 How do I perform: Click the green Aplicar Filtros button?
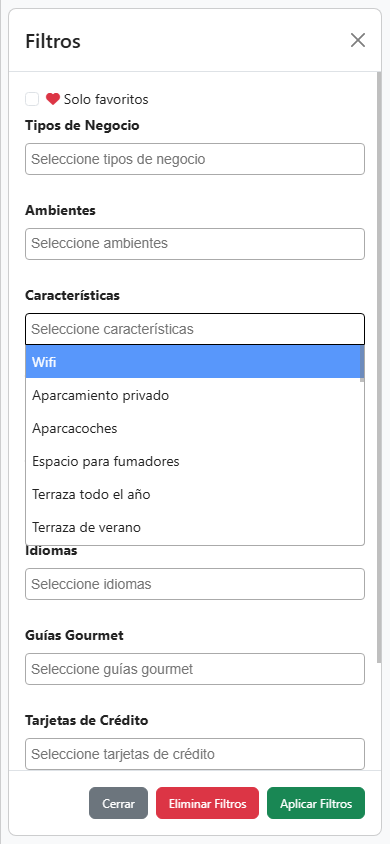316,803
